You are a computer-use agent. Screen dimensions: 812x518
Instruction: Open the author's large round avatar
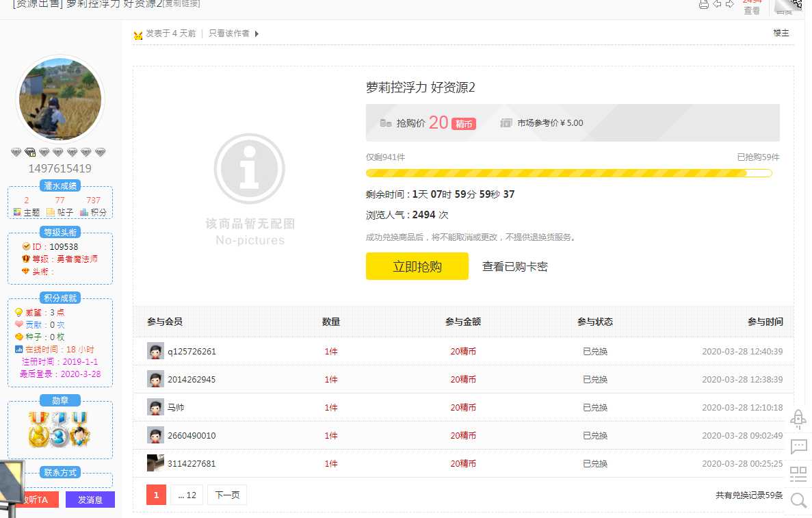[60, 99]
